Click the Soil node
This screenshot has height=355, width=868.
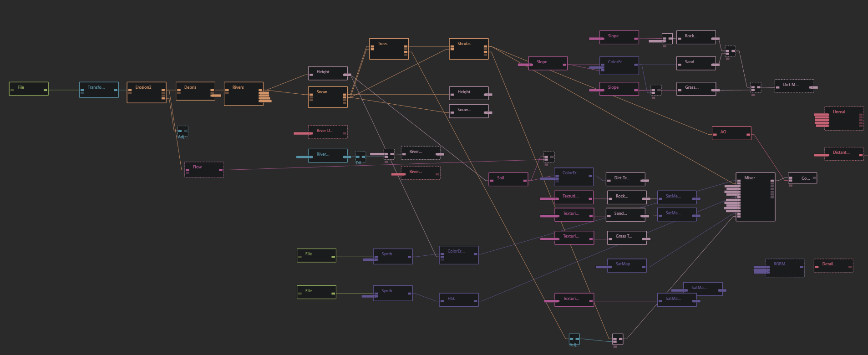[x=508, y=179]
